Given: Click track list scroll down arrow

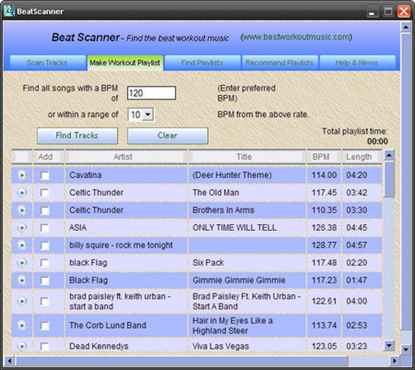Looking at the screenshot, I should 389,345.
